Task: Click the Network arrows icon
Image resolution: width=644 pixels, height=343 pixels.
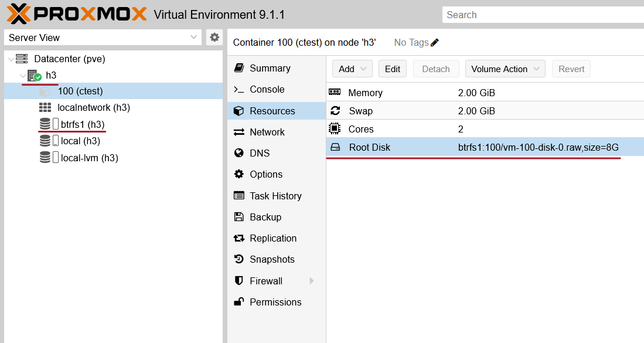Action: point(238,132)
